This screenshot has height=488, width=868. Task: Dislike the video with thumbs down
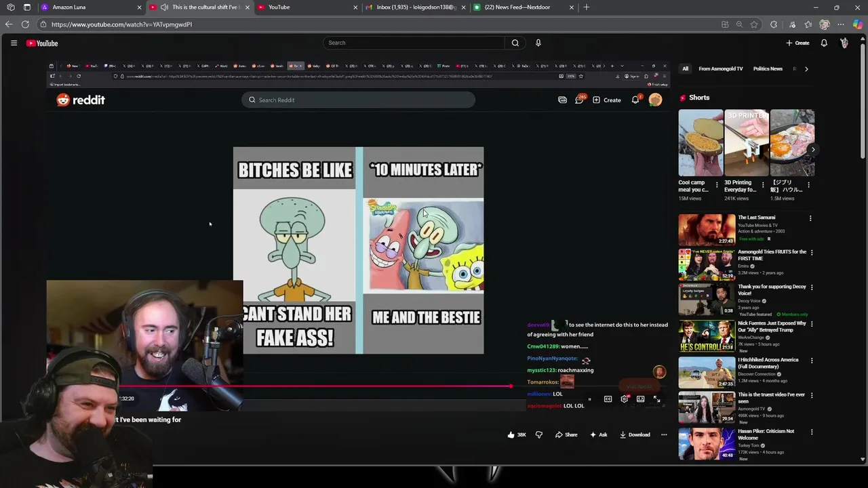(539, 434)
